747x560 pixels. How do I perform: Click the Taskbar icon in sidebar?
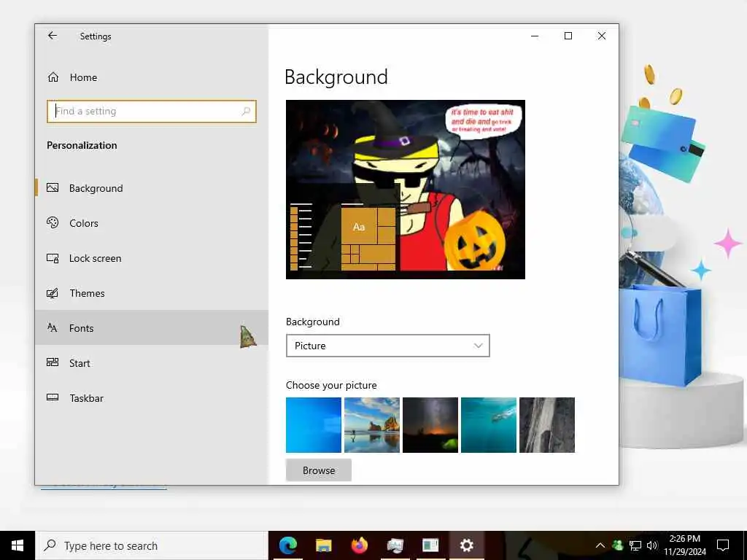(x=53, y=397)
